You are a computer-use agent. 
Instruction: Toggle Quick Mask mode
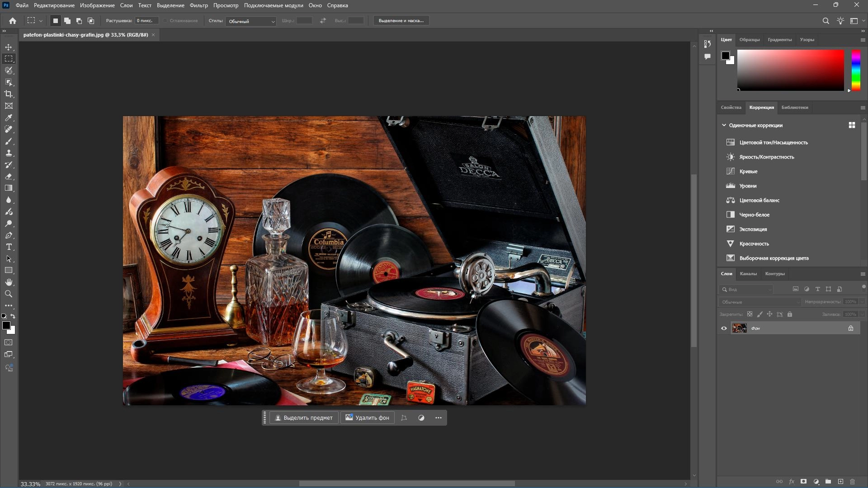point(9,343)
